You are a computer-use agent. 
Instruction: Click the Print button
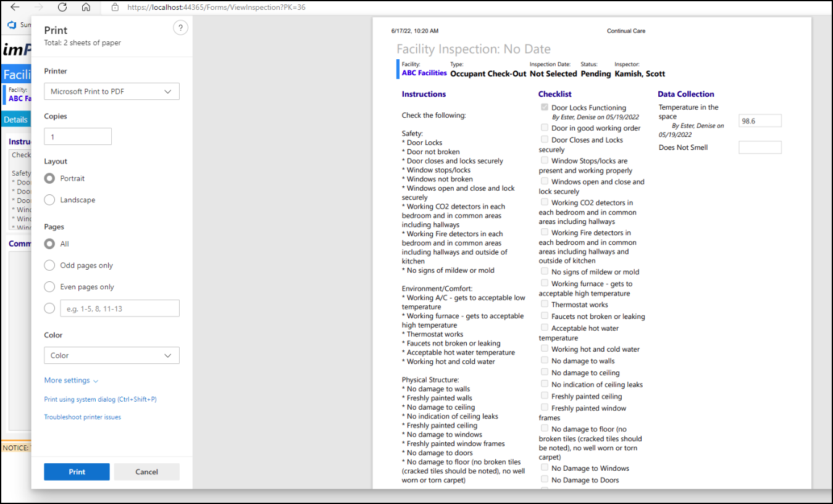pos(77,472)
